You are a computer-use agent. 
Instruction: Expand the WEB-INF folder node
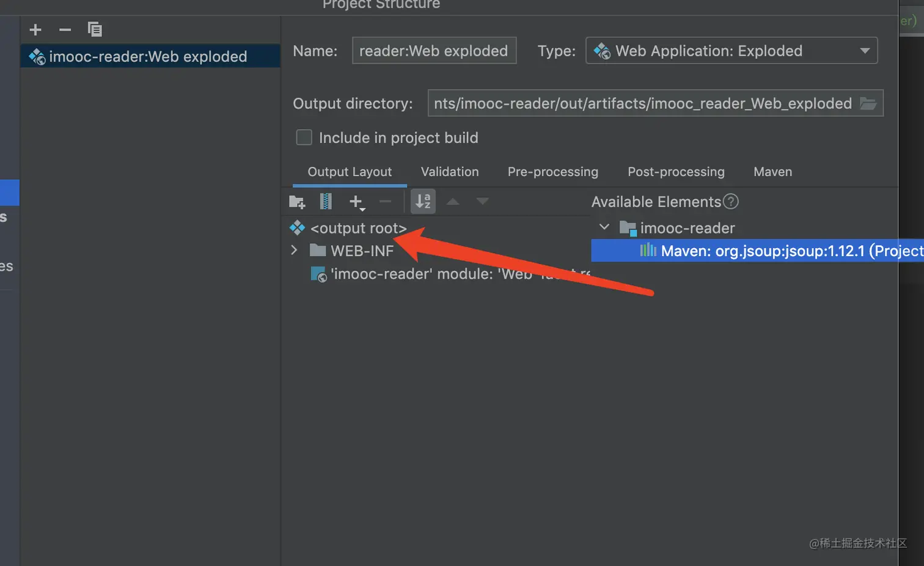[294, 250]
